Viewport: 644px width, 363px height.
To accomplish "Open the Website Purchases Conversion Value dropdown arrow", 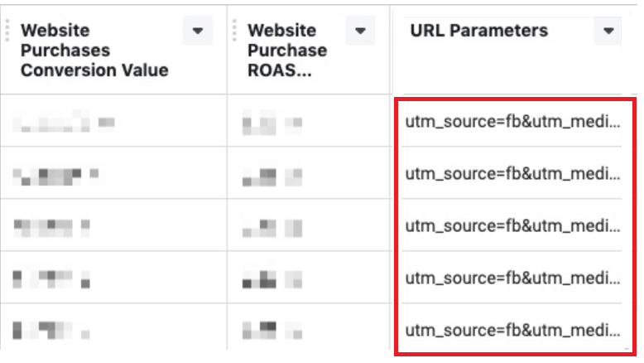I will pyautogui.click(x=198, y=31).
